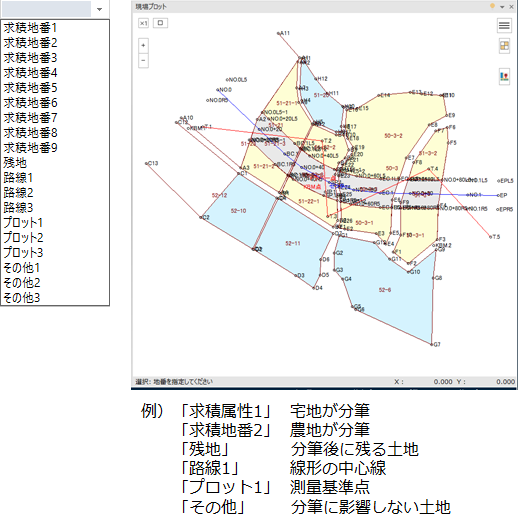Click point label G7 on the plot
518x529 pixels.
(x=437, y=344)
